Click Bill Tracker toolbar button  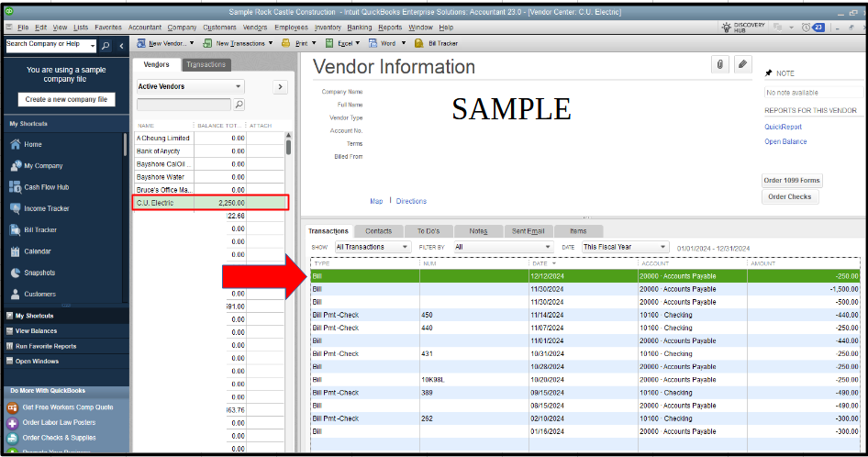(x=436, y=43)
